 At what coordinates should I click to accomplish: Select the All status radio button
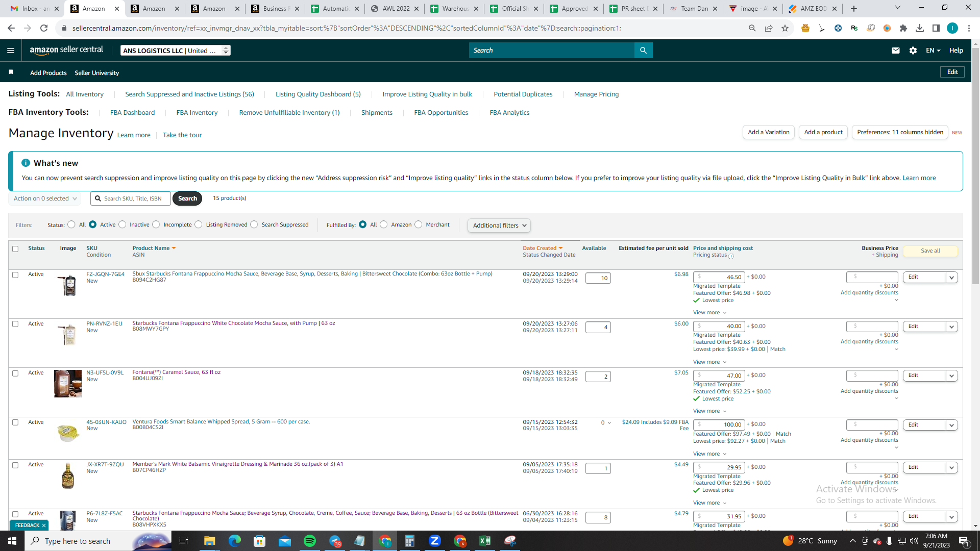point(71,224)
